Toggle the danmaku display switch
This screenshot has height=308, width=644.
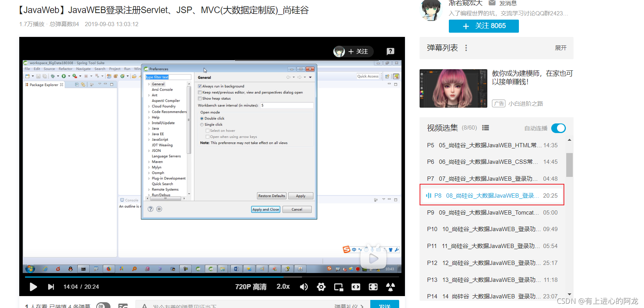[x=103, y=306]
